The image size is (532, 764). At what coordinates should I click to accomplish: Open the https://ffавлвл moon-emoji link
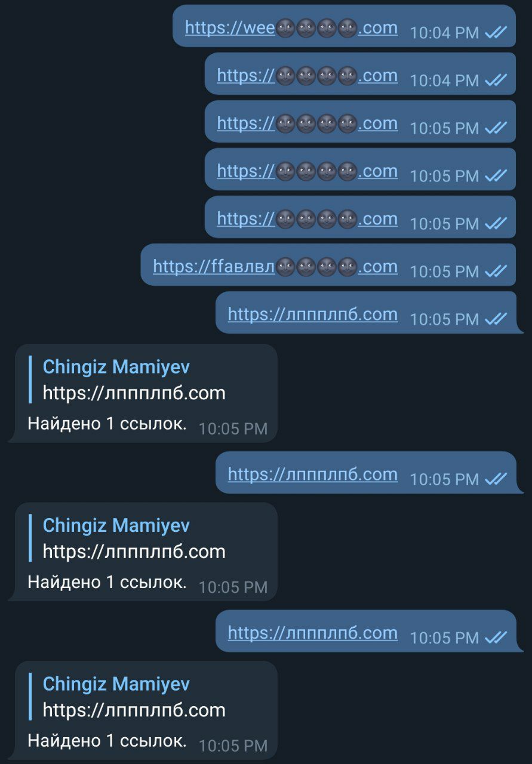275,266
